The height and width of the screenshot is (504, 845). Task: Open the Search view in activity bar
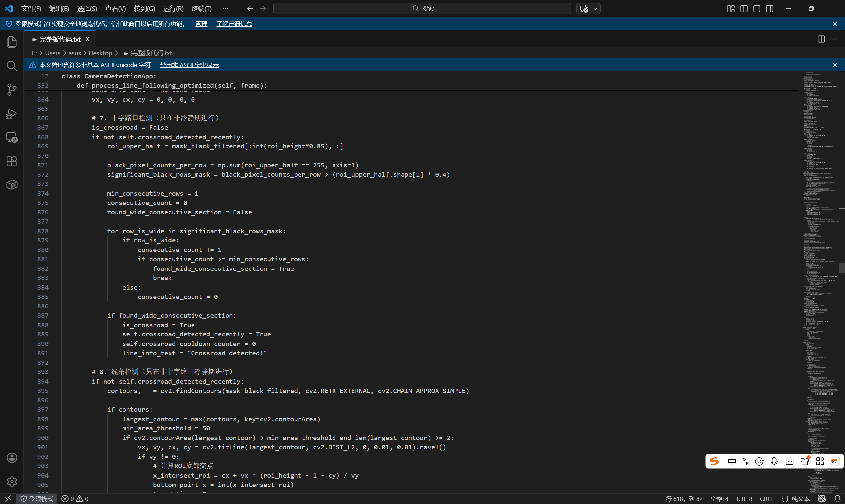pos(12,66)
